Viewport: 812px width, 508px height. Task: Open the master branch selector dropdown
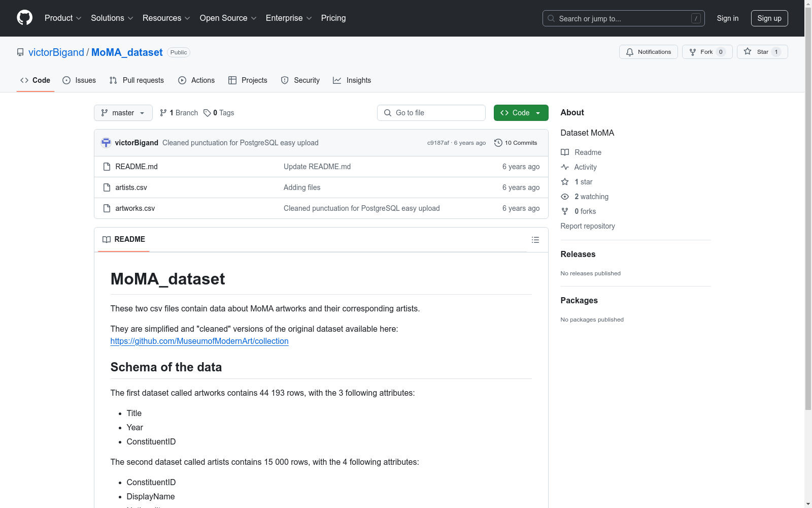(x=123, y=113)
